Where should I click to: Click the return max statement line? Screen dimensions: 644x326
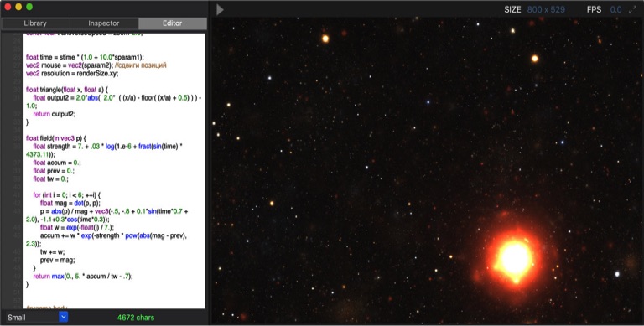pos(83,277)
